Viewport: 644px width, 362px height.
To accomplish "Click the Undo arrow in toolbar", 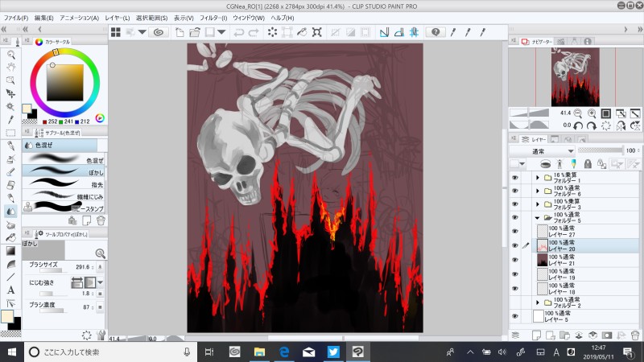I will tap(238, 32).
